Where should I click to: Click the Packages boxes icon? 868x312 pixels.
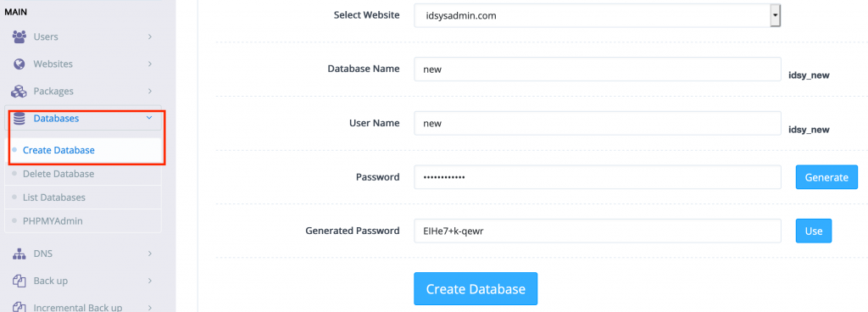(x=19, y=91)
